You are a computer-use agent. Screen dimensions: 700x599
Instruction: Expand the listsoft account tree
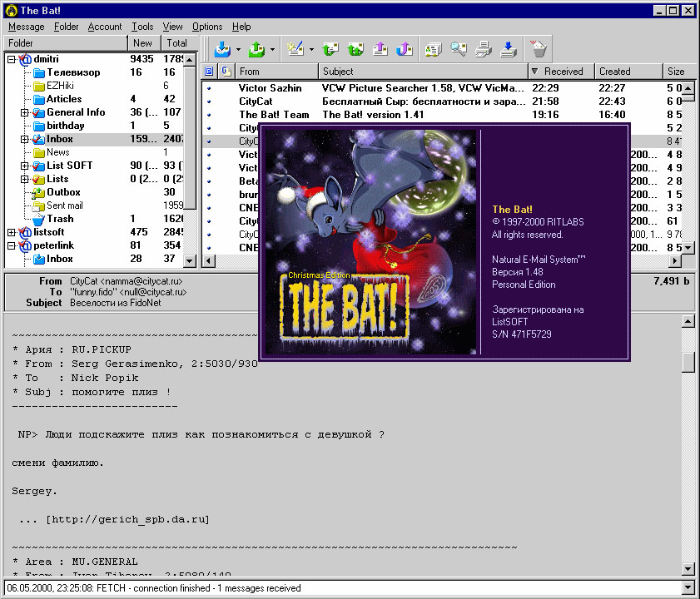coord(11,232)
